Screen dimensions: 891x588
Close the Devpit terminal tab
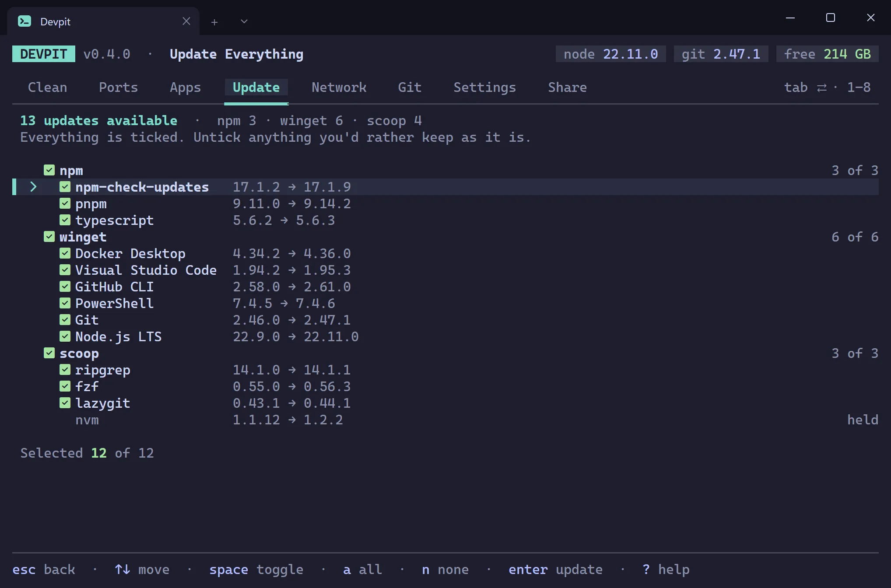[186, 21]
